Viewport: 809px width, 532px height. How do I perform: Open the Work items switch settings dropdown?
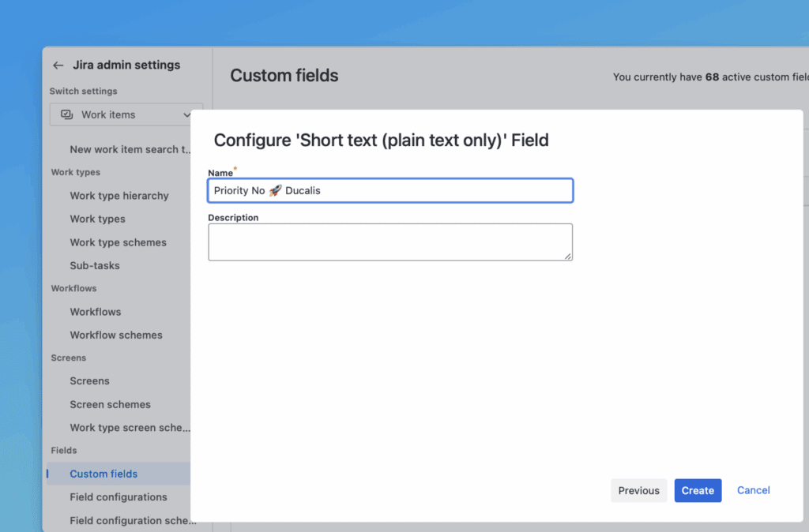point(126,114)
